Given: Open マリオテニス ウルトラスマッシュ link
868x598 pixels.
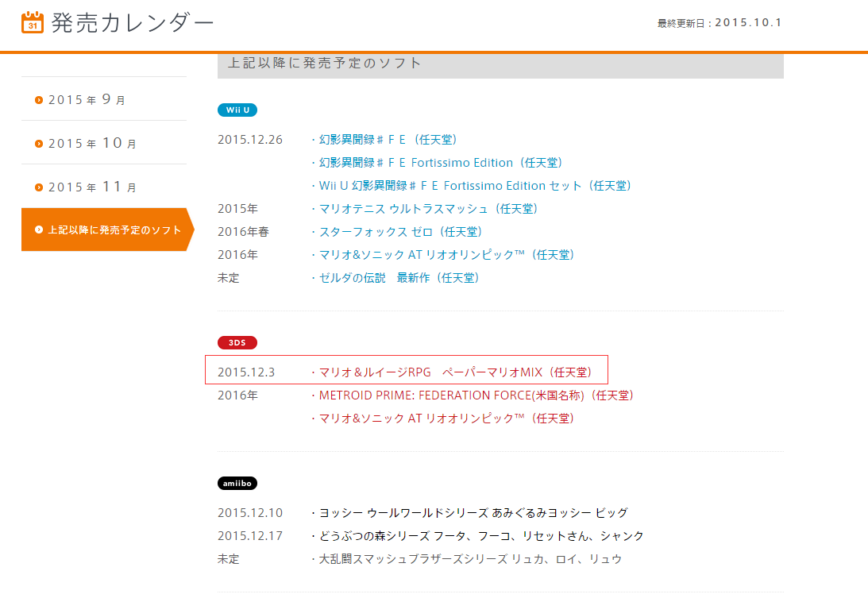Looking at the screenshot, I should (429, 209).
